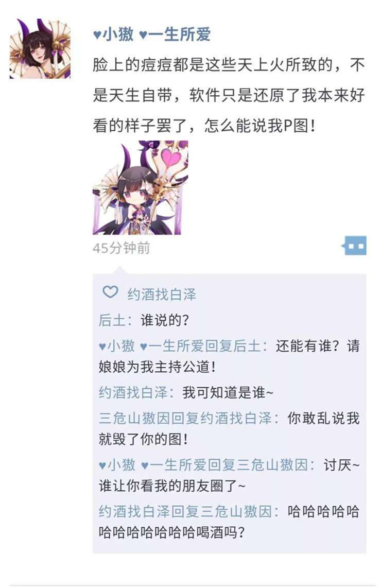Select the main post text about 痘痘
Viewport: 381px width, 588px height.
click(229, 95)
